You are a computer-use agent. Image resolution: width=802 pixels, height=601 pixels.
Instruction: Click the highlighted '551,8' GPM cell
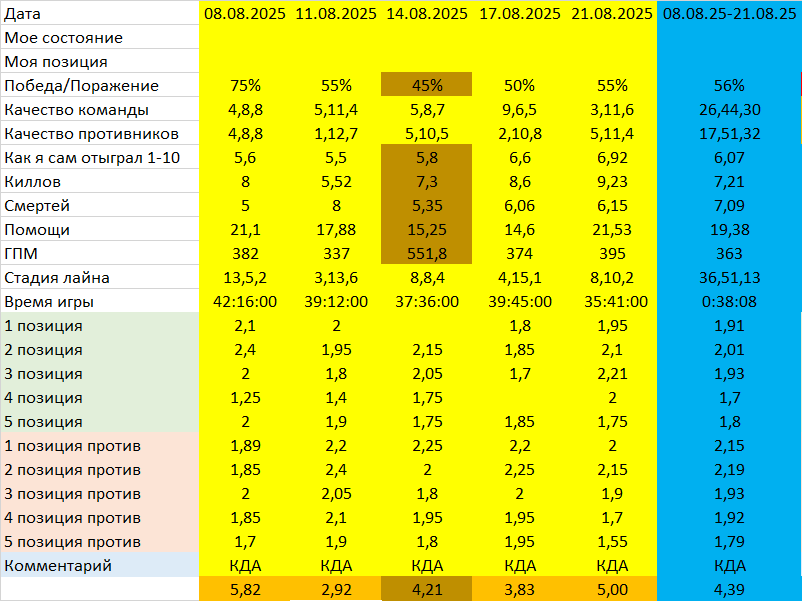(427, 253)
